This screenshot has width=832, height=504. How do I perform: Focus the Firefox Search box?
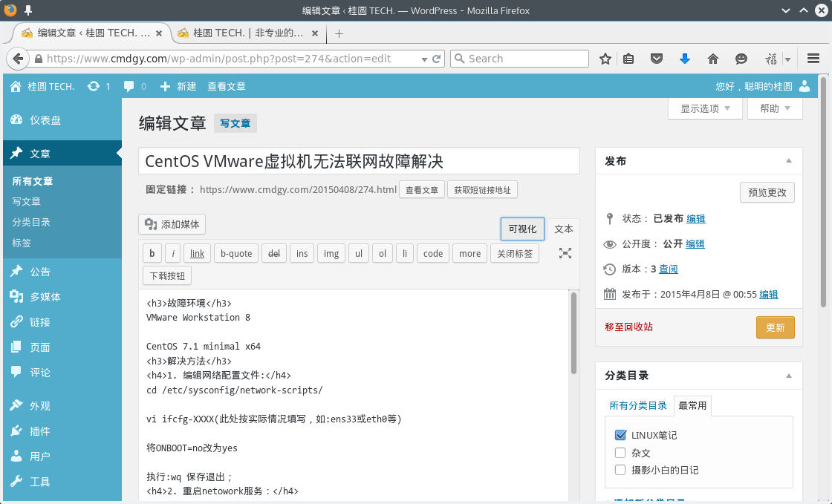[x=519, y=59]
